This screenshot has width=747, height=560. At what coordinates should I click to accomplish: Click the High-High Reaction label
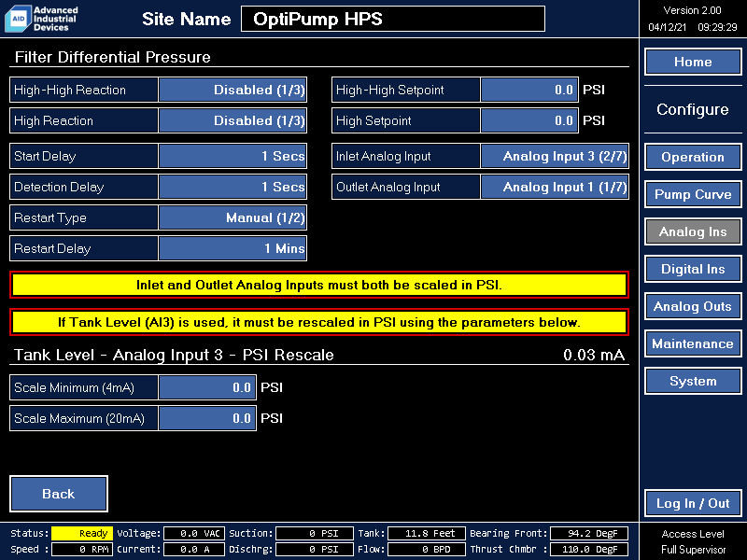(x=70, y=90)
